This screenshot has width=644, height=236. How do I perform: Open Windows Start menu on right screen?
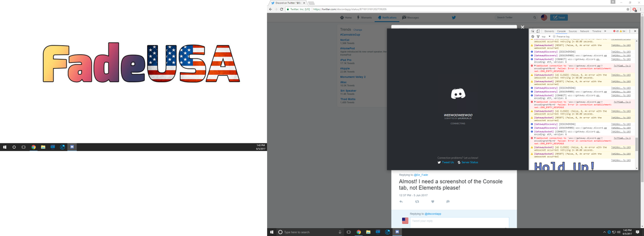272,232
